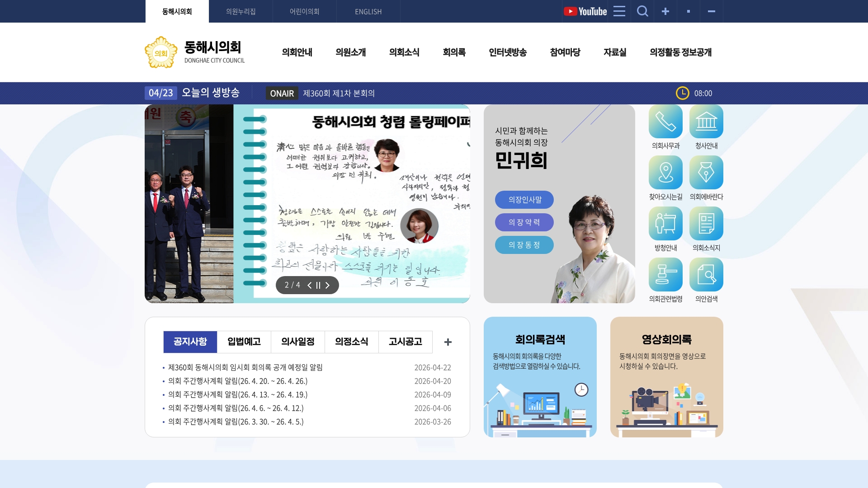This screenshot has width=868, height=488.
Task: Open 제360회 제1차 본회의 broadcast link
Action: (339, 93)
